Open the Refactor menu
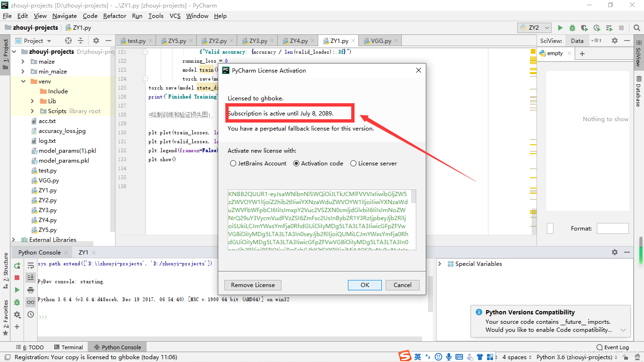This screenshot has height=362, width=644. [115, 16]
